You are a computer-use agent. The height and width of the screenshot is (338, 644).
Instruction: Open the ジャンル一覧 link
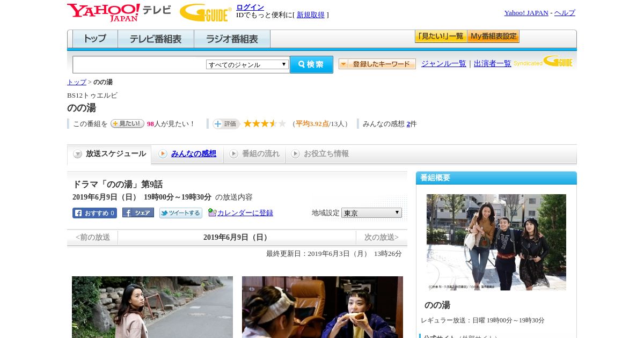coord(444,63)
